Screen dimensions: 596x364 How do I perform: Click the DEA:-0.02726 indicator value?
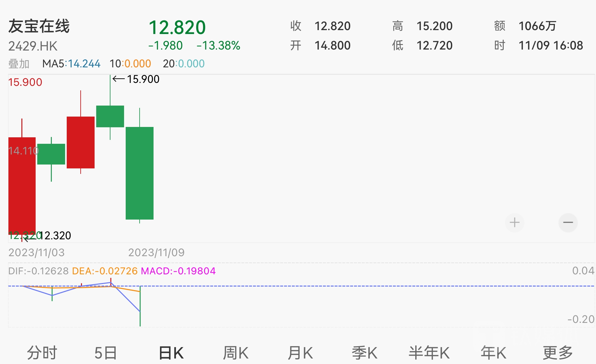[105, 271]
